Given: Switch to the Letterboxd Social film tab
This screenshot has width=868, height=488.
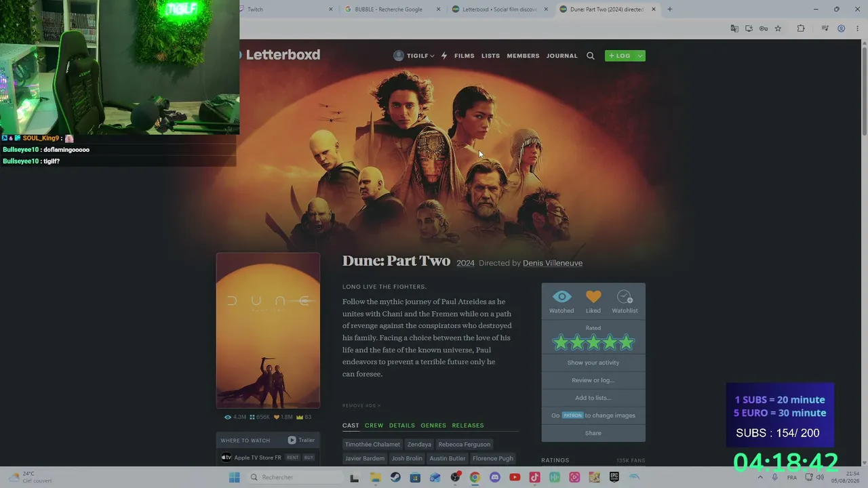Looking at the screenshot, I should (x=499, y=9).
